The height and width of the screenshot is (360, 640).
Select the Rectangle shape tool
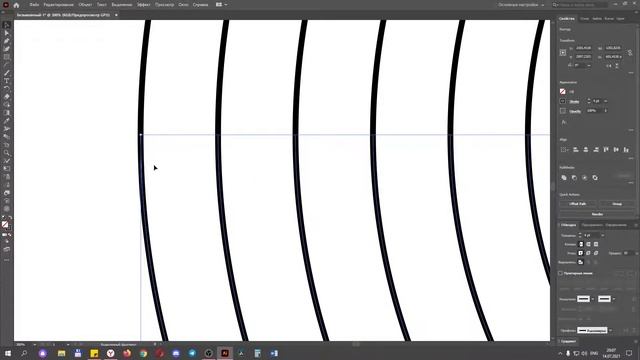(7, 57)
